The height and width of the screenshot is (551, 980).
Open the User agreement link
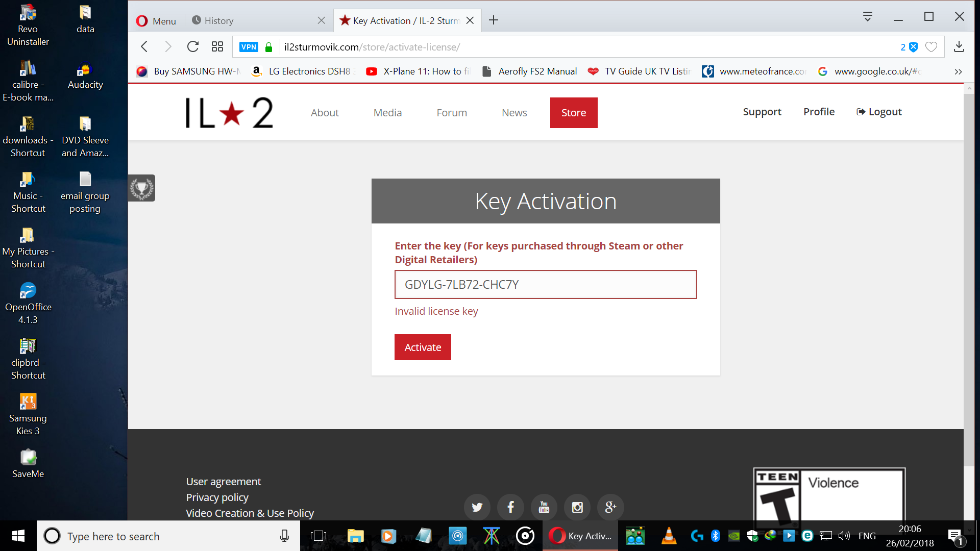click(223, 482)
